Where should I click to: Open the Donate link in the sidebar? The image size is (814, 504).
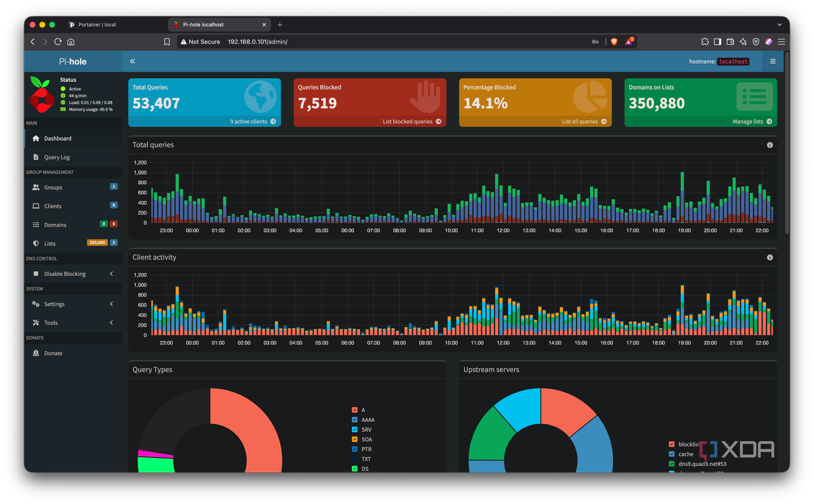73,354
